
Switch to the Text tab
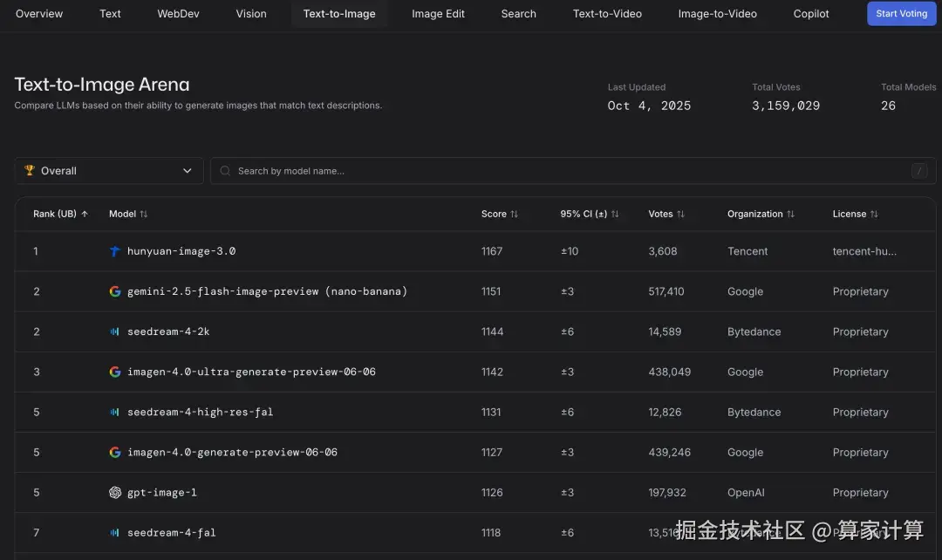point(110,14)
